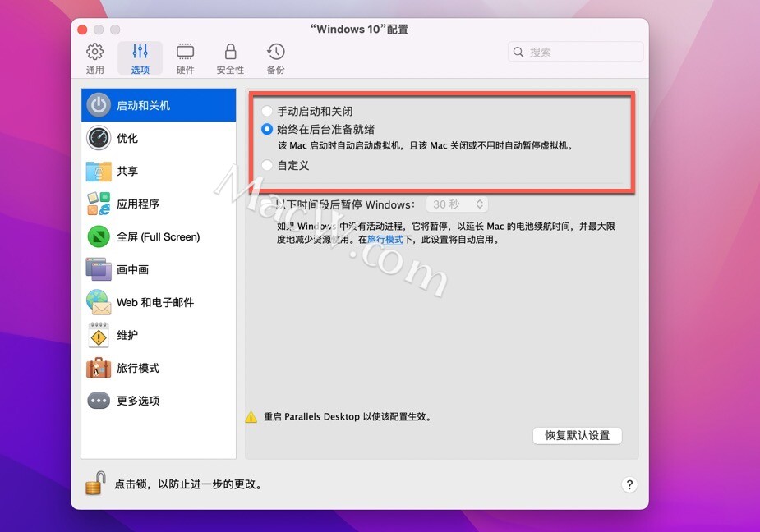Click the 点击锁，以防止进一步的更改 text
The image size is (760, 532).
[190, 484]
